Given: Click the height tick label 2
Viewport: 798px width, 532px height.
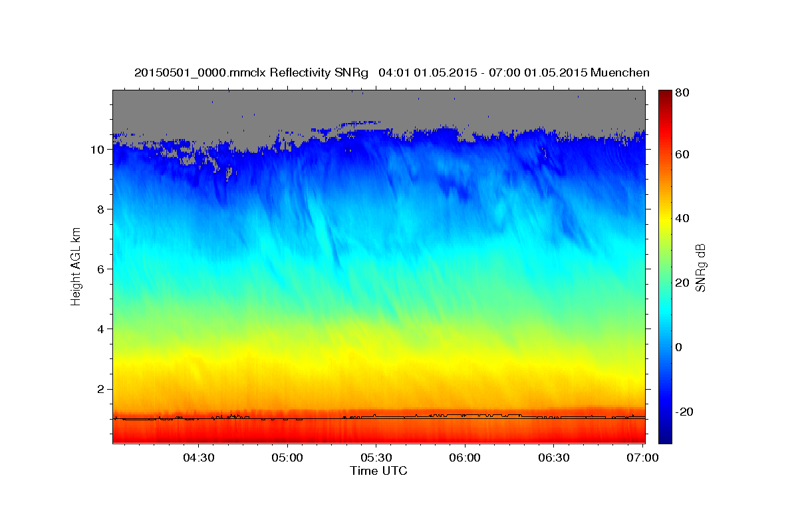Looking at the screenshot, I should (x=102, y=389).
